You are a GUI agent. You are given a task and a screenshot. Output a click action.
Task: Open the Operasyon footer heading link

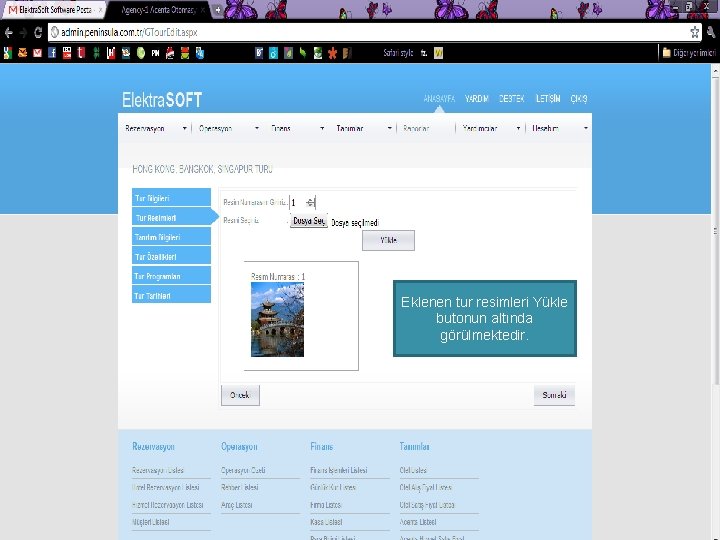tap(239, 446)
